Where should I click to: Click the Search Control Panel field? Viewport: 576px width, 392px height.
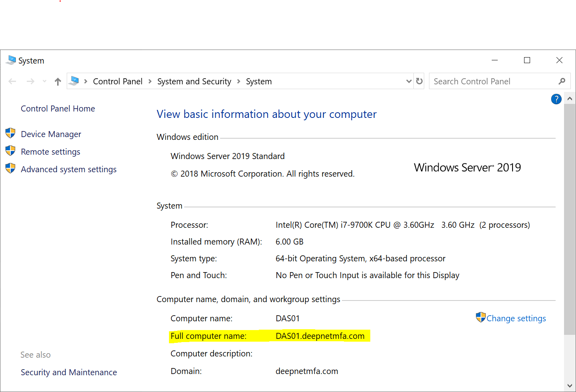pyautogui.click(x=493, y=82)
